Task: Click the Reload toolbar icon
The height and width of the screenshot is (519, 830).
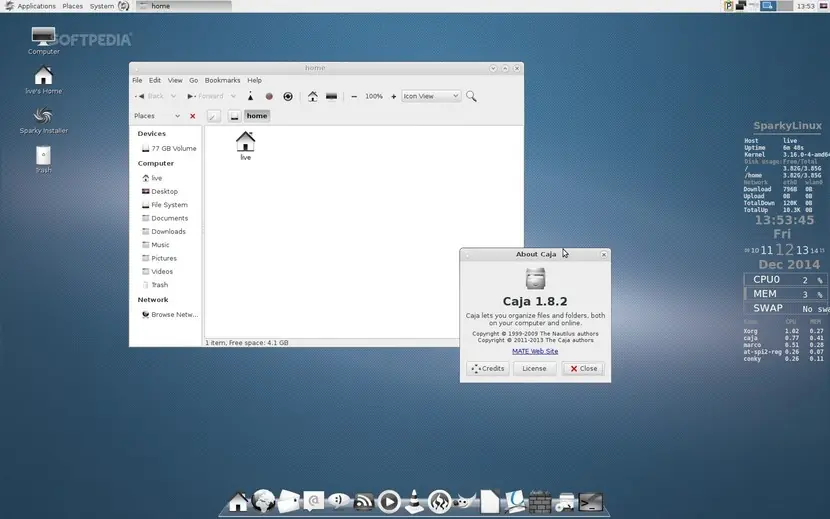Action: click(x=288, y=96)
